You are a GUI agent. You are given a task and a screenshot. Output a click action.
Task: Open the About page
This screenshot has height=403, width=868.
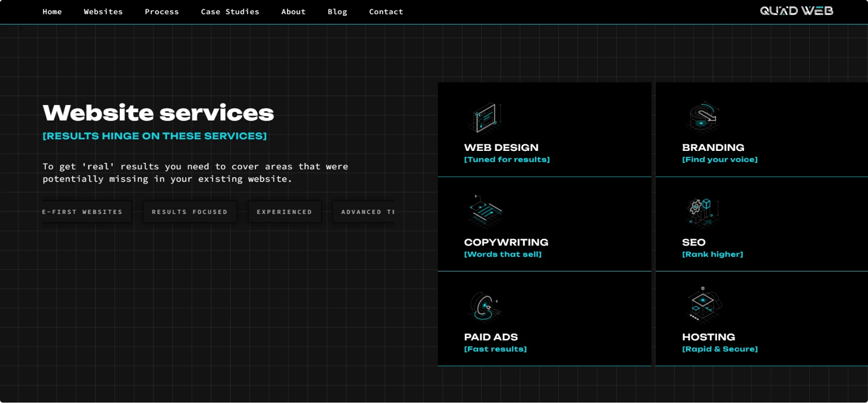pyautogui.click(x=293, y=12)
